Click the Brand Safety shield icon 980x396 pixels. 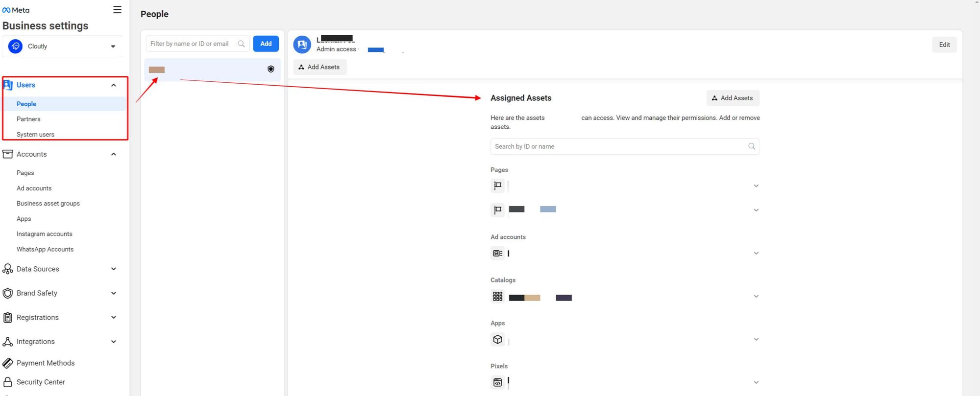point(8,293)
